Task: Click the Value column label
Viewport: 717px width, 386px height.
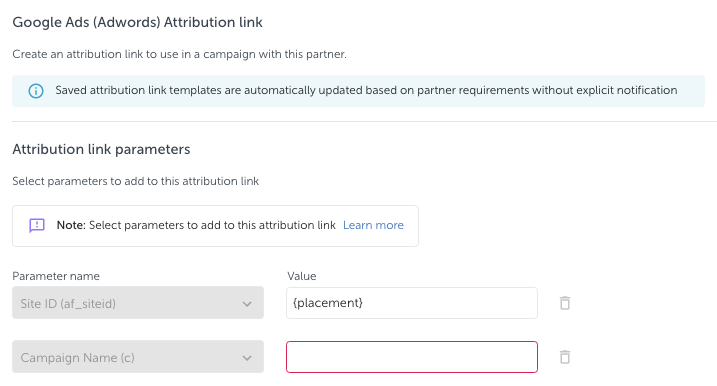Action: click(x=302, y=276)
